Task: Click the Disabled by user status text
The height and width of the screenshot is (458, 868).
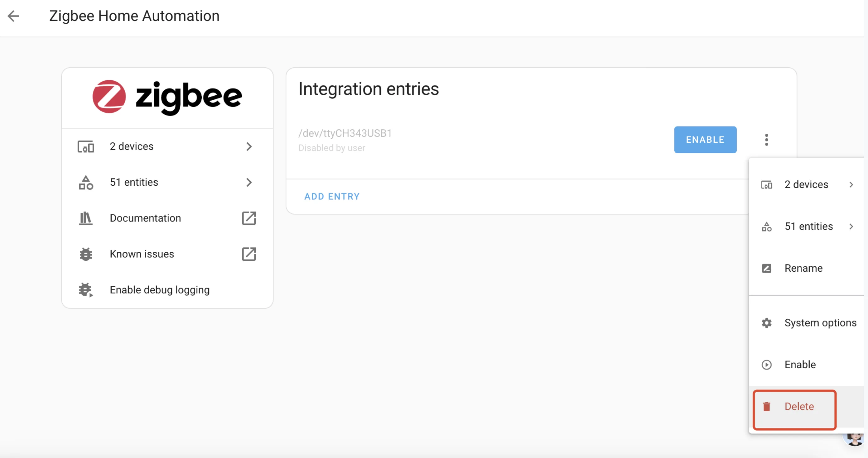Action: [x=331, y=148]
